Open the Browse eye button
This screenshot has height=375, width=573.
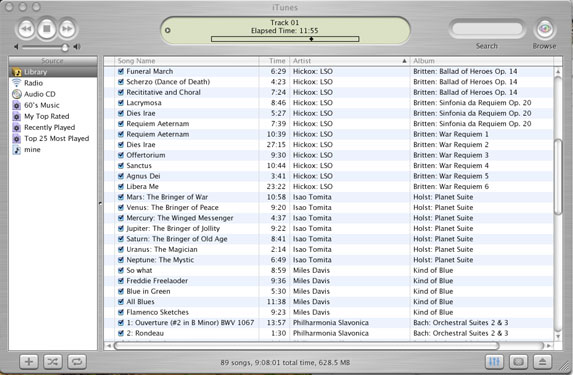tap(544, 29)
